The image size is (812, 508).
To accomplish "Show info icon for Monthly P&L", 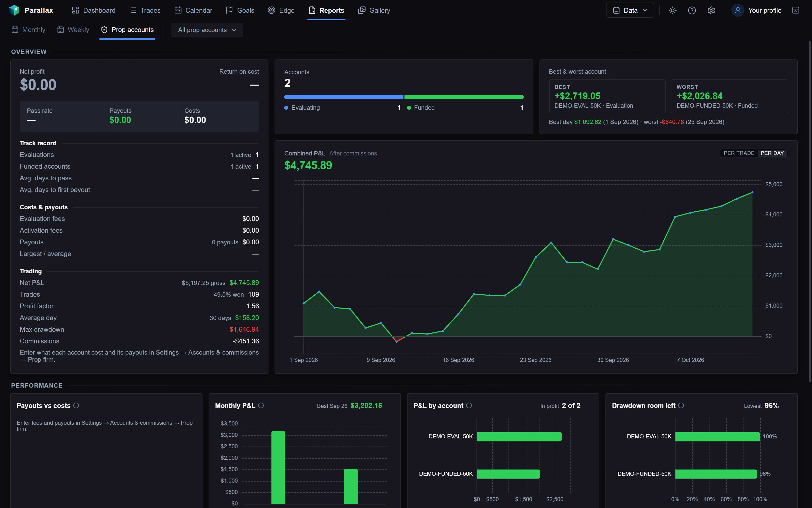I will [x=261, y=405].
